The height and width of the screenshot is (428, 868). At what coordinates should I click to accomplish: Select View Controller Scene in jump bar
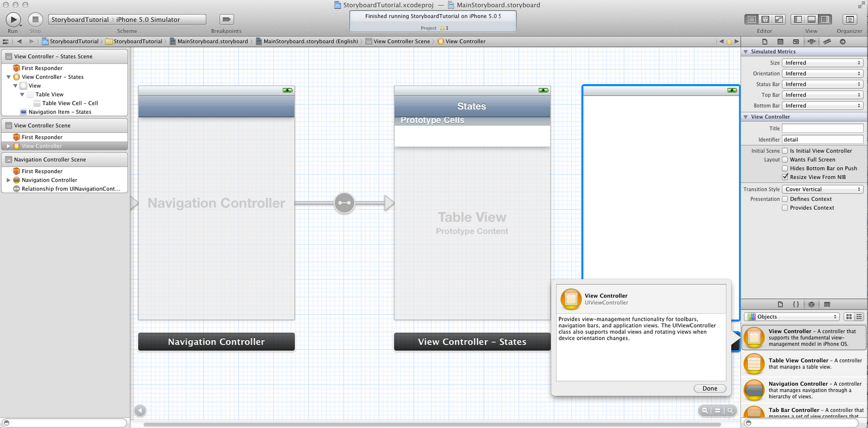[x=398, y=41]
